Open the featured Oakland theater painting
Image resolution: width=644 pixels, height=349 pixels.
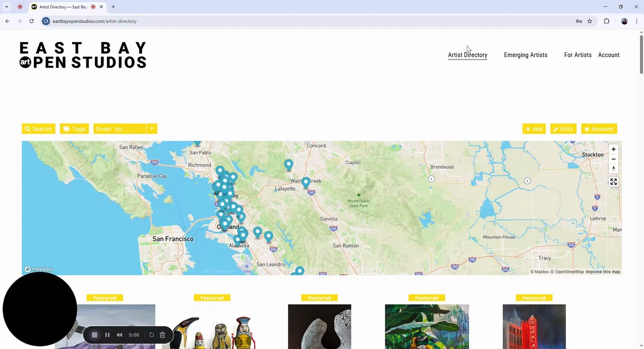point(534,327)
